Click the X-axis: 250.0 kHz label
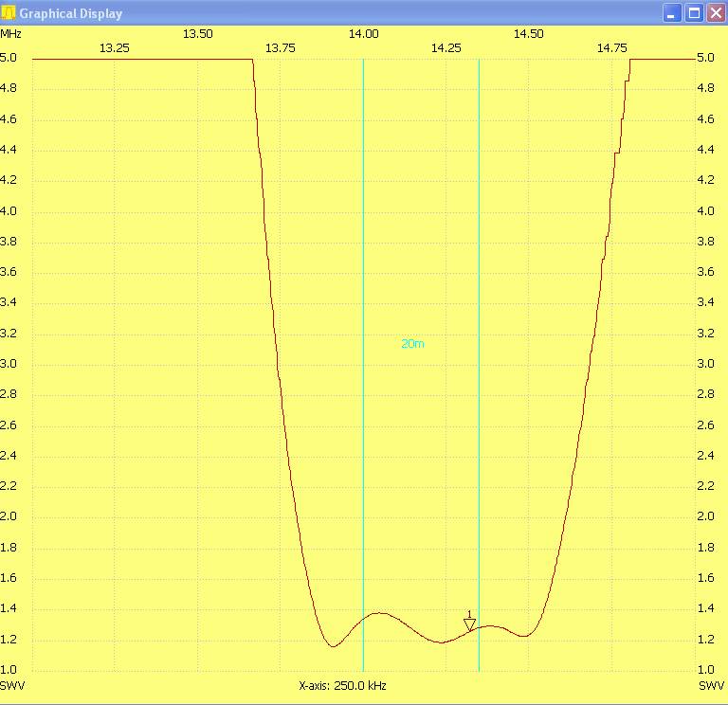This screenshot has width=728, height=705. pos(342,686)
